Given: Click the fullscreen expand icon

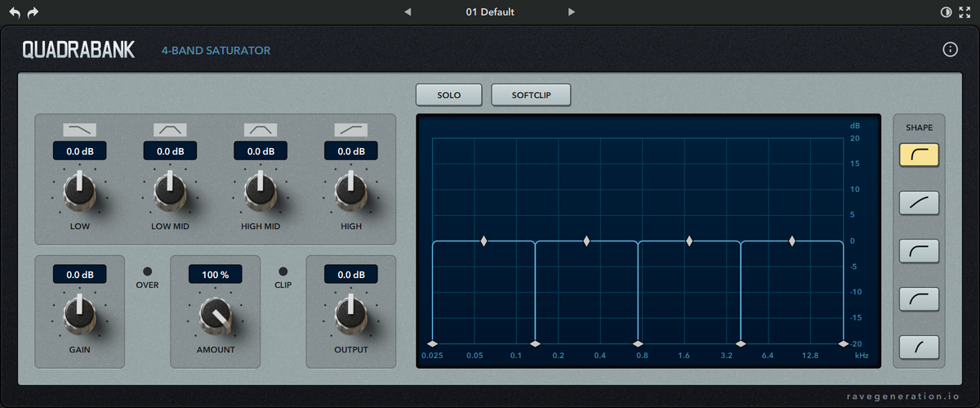Looking at the screenshot, I should [x=964, y=12].
